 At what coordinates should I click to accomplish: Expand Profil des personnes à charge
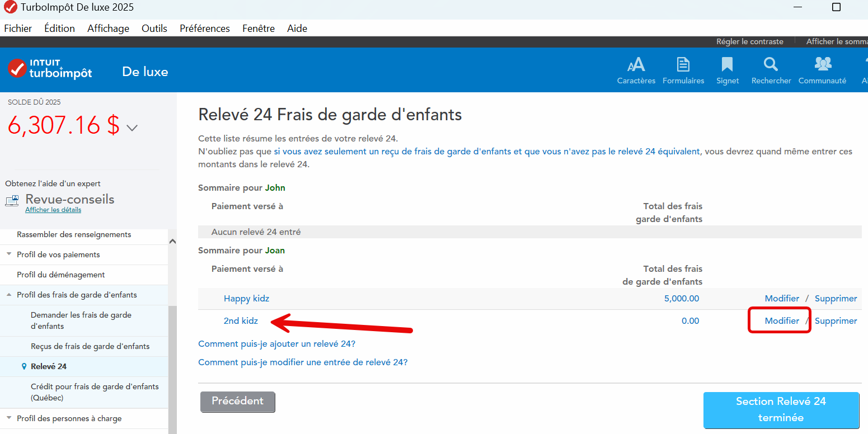point(9,418)
